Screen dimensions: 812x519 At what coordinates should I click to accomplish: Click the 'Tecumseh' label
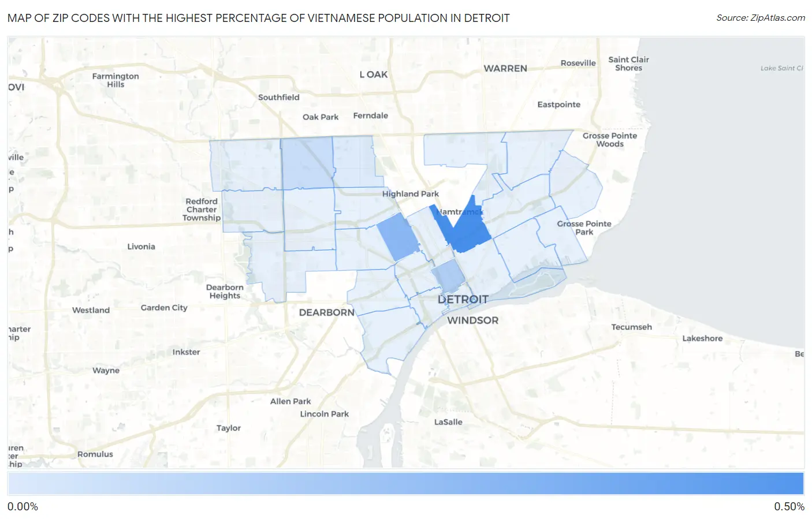(631, 327)
